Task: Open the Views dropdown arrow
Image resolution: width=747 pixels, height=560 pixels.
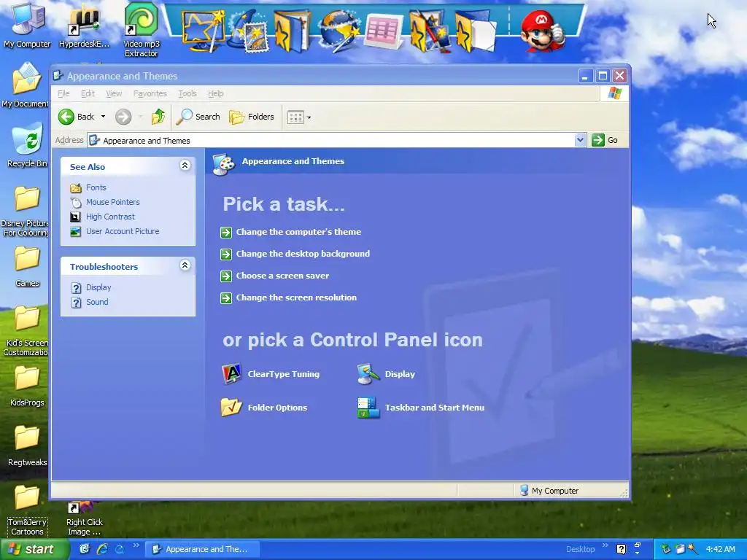Action: pyautogui.click(x=309, y=117)
